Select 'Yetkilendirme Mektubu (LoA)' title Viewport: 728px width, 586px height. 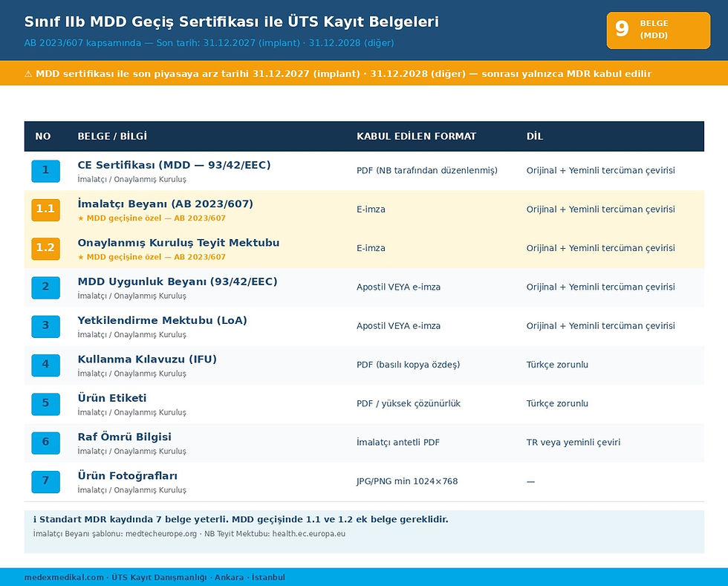[x=162, y=320]
